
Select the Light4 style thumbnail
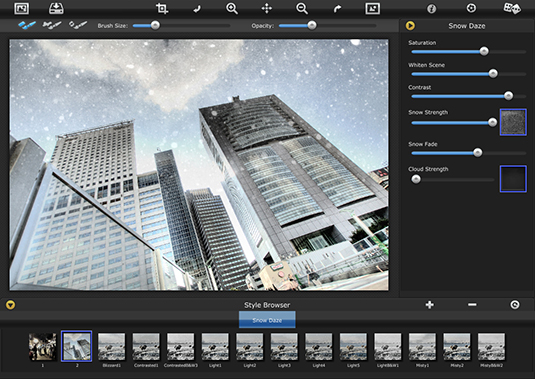pyautogui.click(x=319, y=347)
